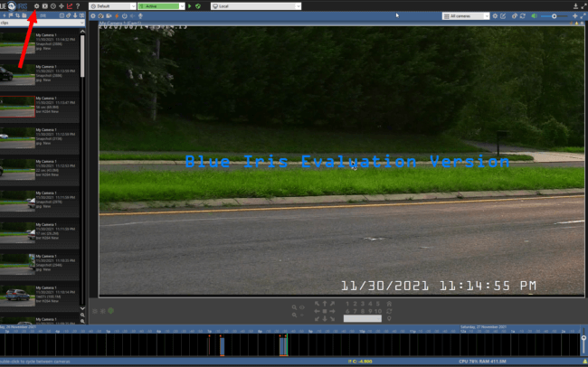Open the clock/schedule icon in top bar
588x367 pixels.
pyautogui.click(x=53, y=6)
